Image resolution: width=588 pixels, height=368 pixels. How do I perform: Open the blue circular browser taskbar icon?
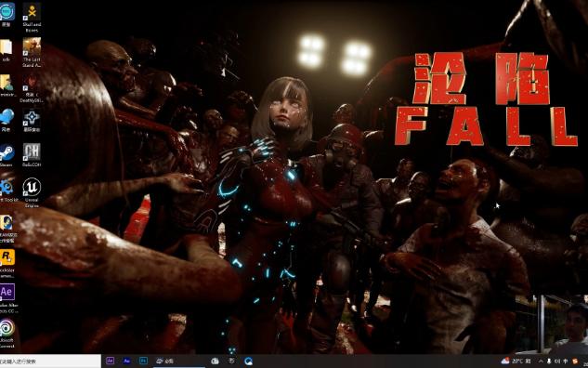pos(248,361)
